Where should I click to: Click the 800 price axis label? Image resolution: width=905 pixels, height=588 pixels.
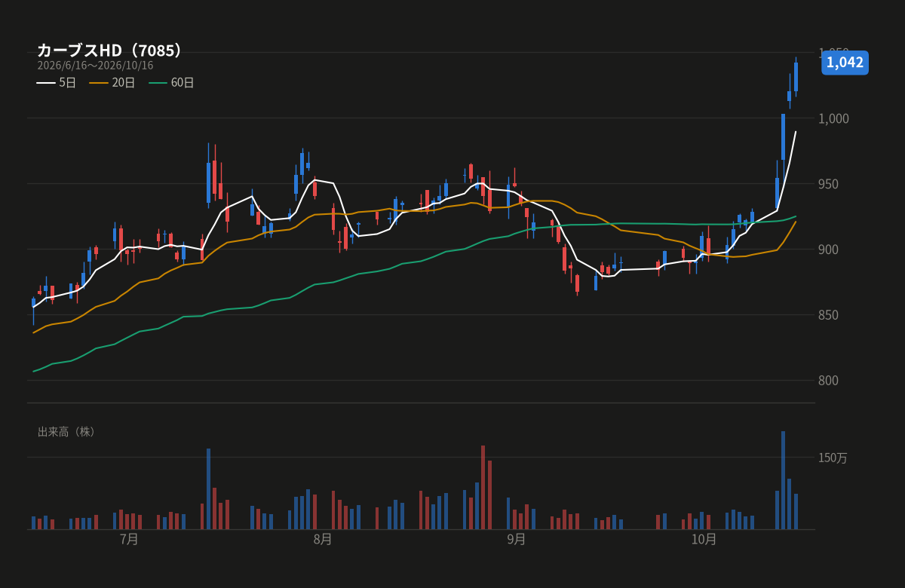(829, 381)
